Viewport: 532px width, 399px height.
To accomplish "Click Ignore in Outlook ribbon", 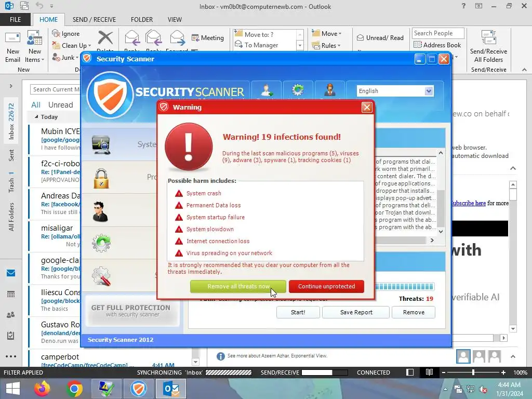I will (66, 34).
